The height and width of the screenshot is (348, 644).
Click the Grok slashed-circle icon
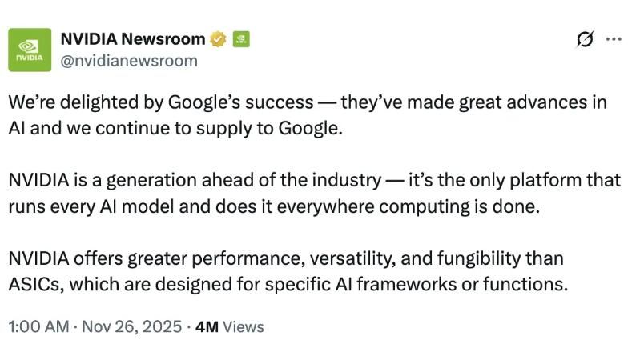(x=585, y=39)
